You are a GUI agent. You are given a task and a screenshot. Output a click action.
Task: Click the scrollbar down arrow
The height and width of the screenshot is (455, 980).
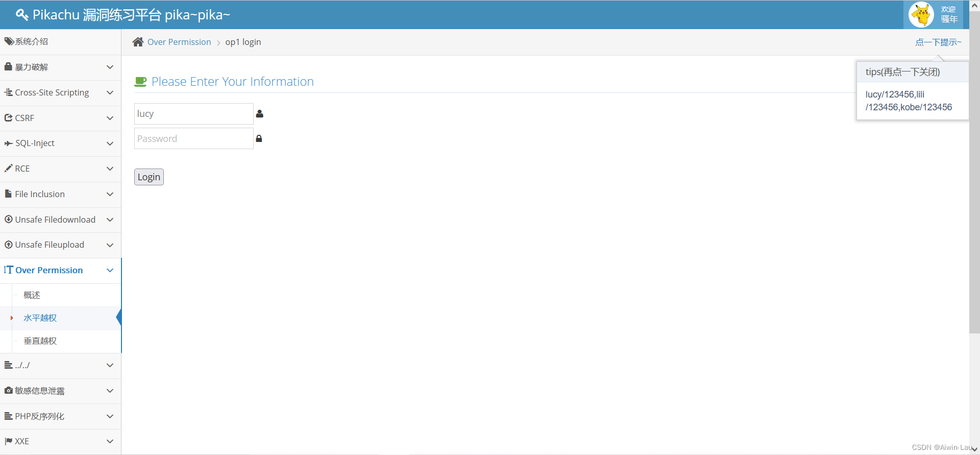click(974, 449)
